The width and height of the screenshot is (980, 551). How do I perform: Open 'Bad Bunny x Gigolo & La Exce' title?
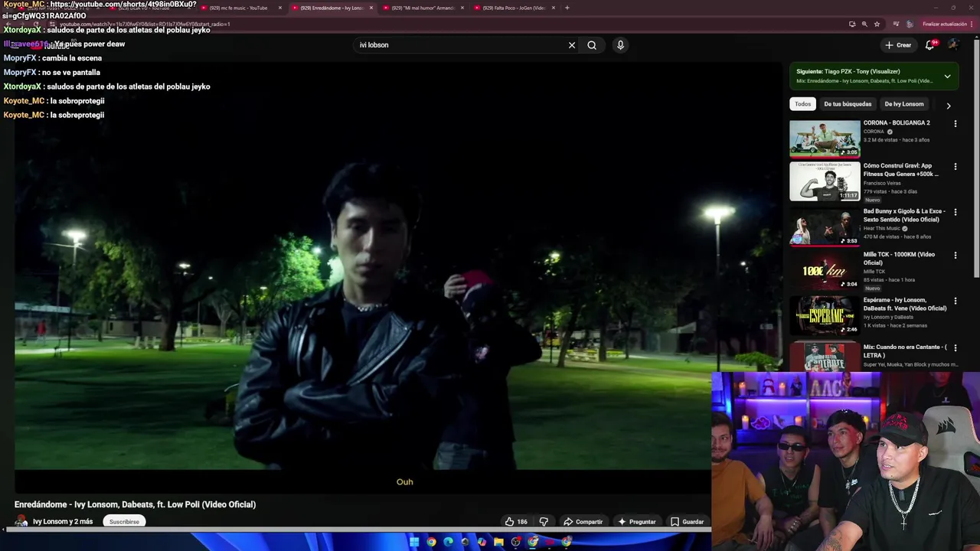pyautogui.click(x=904, y=215)
